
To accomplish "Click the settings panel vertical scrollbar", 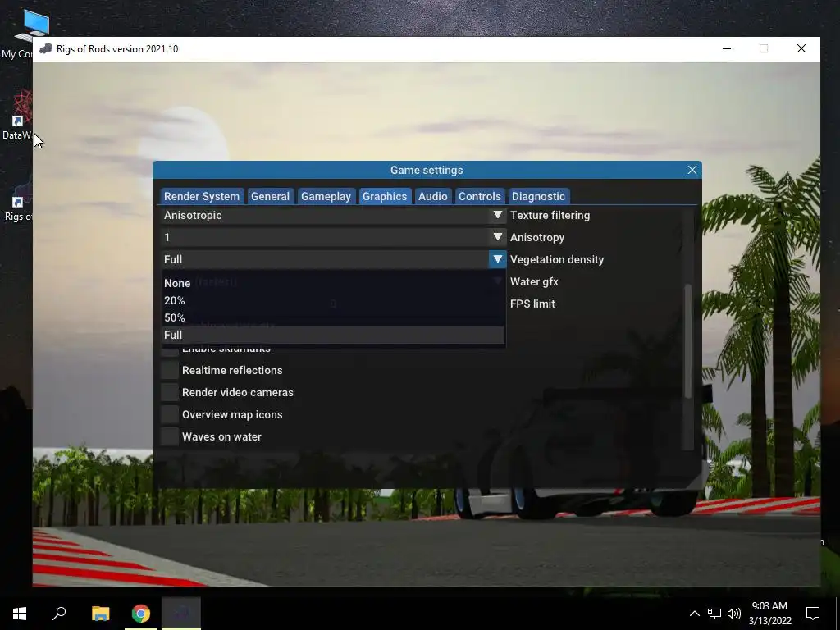I will [688, 340].
